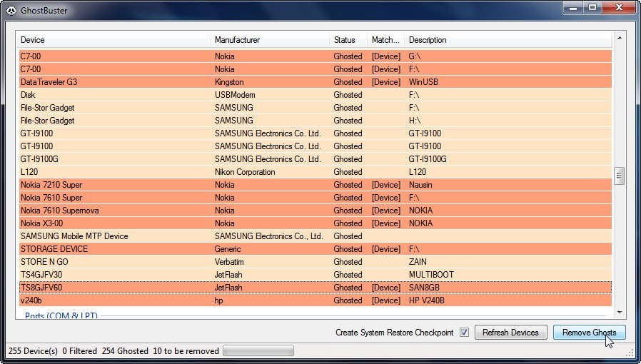Click the Nausin description cell
The height and width of the screenshot is (364, 641).
pyautogui.click(x=420, y=185)
